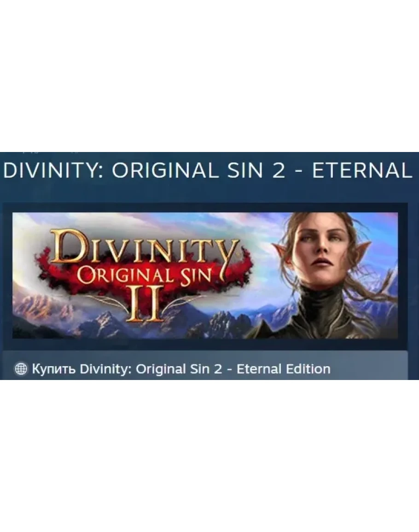
Task: Click the dark blue frame around banner
Action: click(205, 344)
